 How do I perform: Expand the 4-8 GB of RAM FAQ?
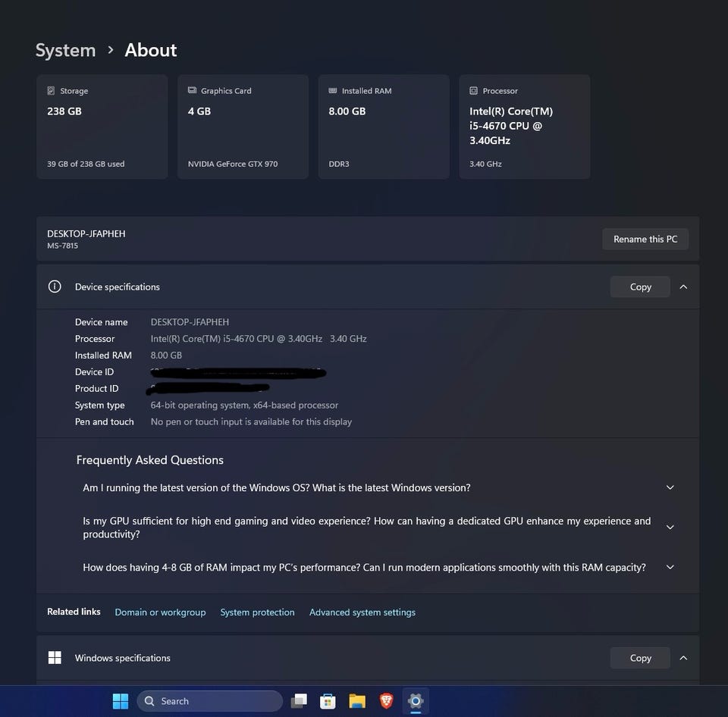[x=670, y=567]
